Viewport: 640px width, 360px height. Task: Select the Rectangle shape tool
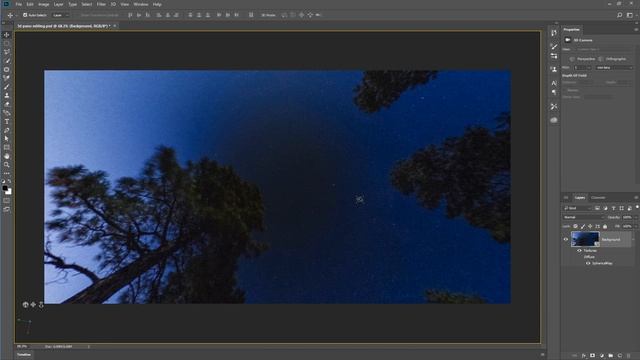click(7, 147)
